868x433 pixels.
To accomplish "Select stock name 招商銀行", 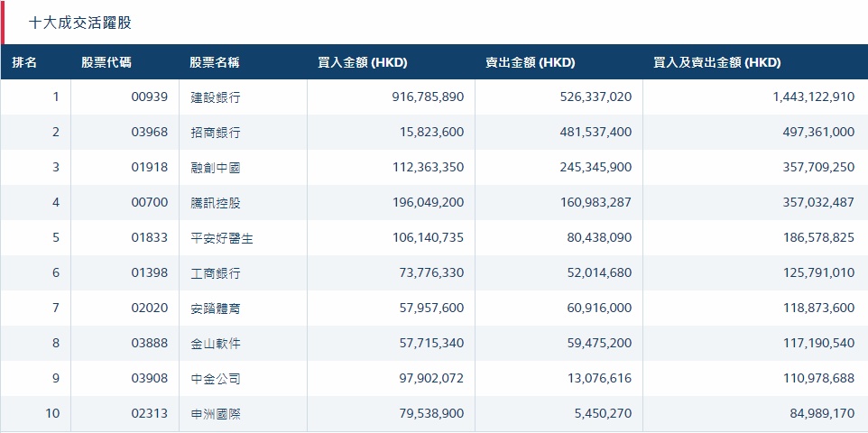I will coord(216,133).
